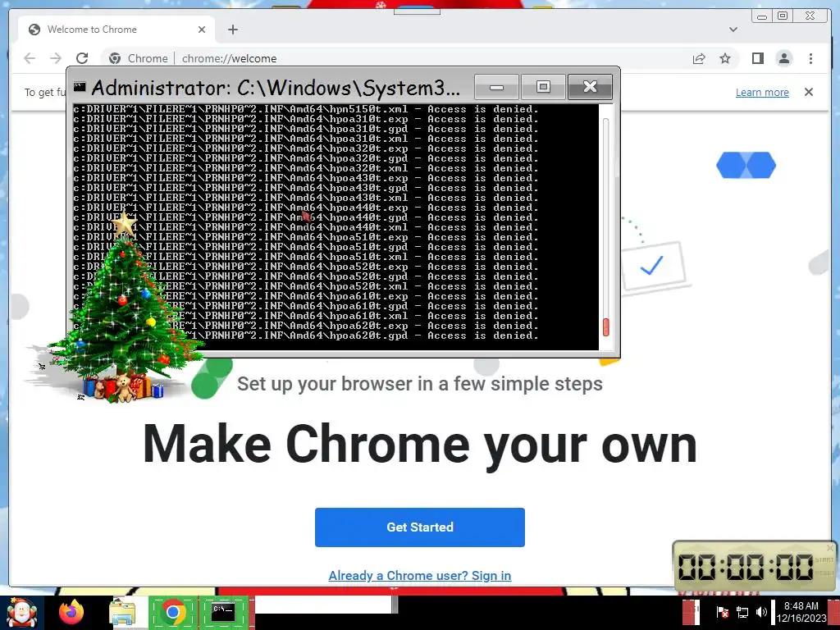Viewport: 840px width, 630px height.
Task: Select the hpoa620t.gpd Access is denied line
Action: [305, 336]
